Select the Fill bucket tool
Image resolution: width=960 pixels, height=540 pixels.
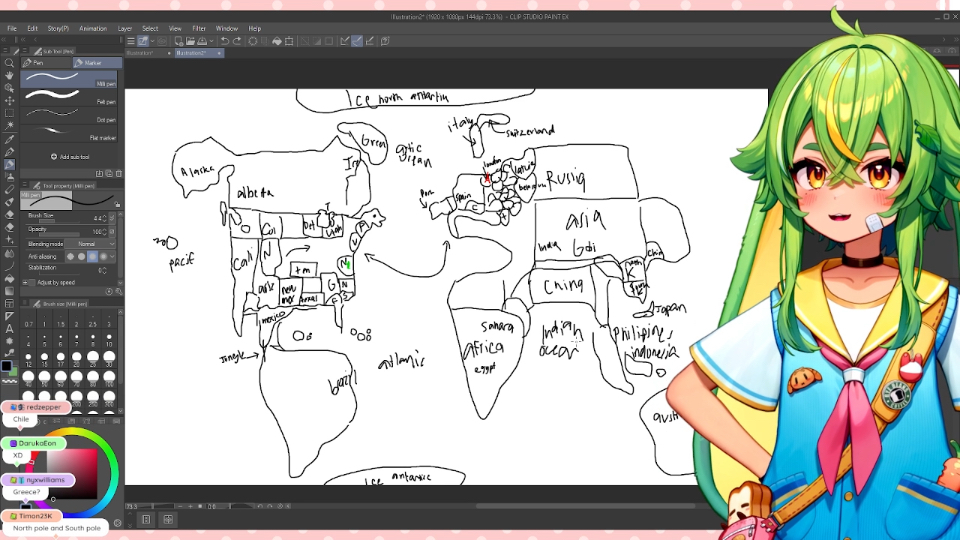pos(9,279)
